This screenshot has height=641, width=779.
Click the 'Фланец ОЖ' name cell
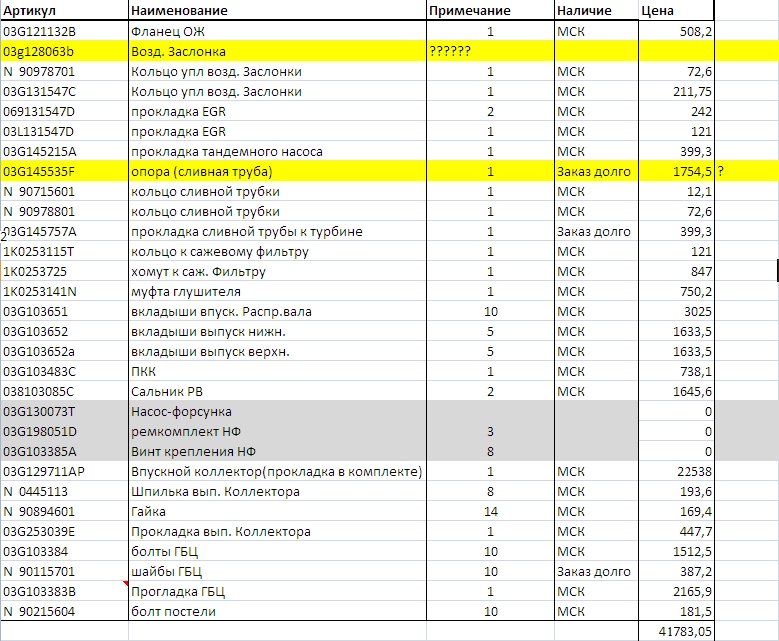276,31
